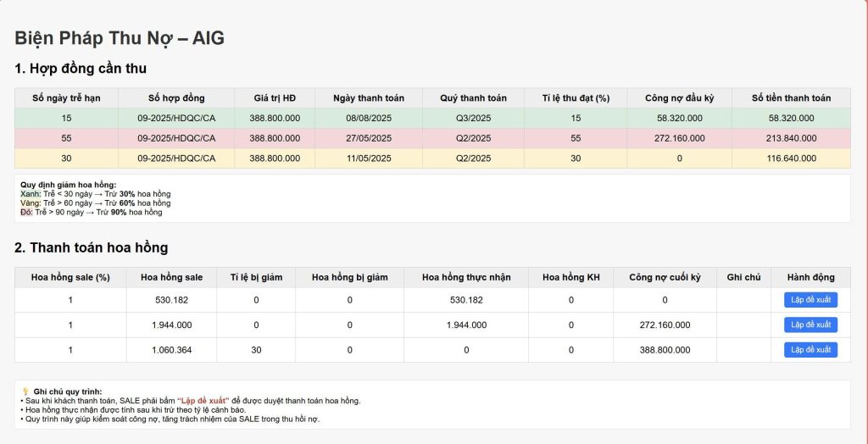This screenshot has width=868, height=444.
Task: Click 1.944.000 in 'Hoa hồng thực nhận' column
Action: pos(466,325)
